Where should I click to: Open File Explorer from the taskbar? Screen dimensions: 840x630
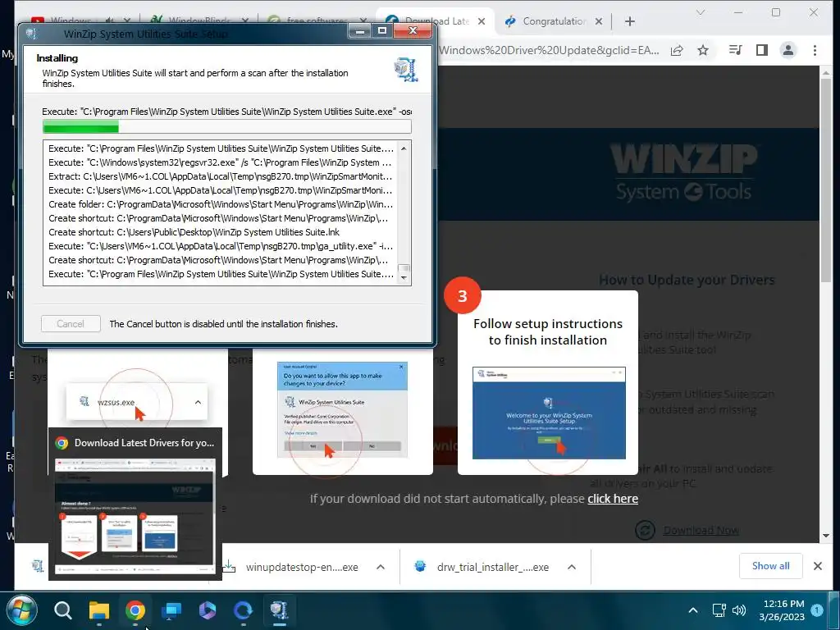pyautogui.click(x=99, y=610)
